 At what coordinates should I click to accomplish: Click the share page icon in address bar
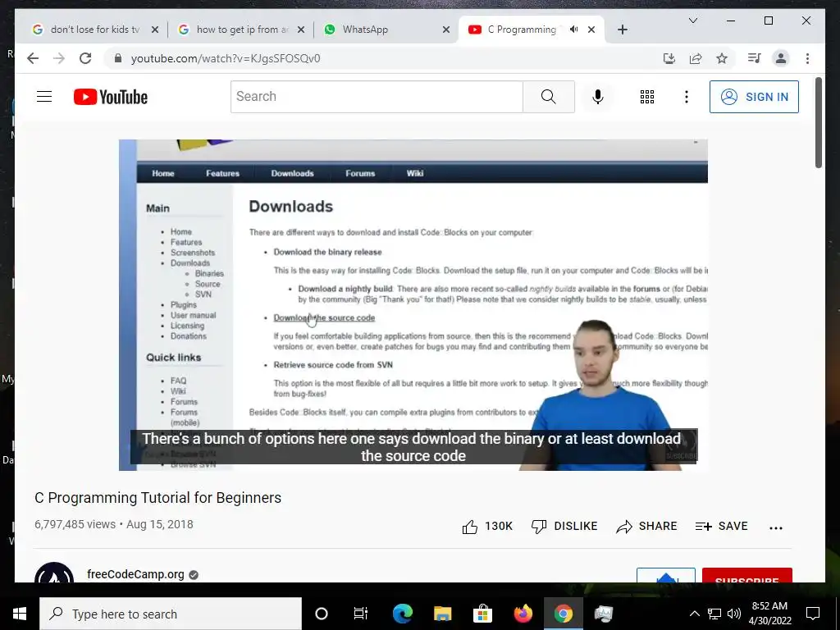[x=696, y=58]
